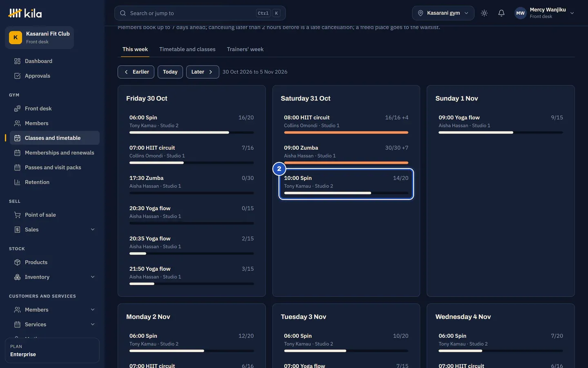The width and height of the screenshot is (588, 368).
Task: Jump to Today
Action: point(170,72)
